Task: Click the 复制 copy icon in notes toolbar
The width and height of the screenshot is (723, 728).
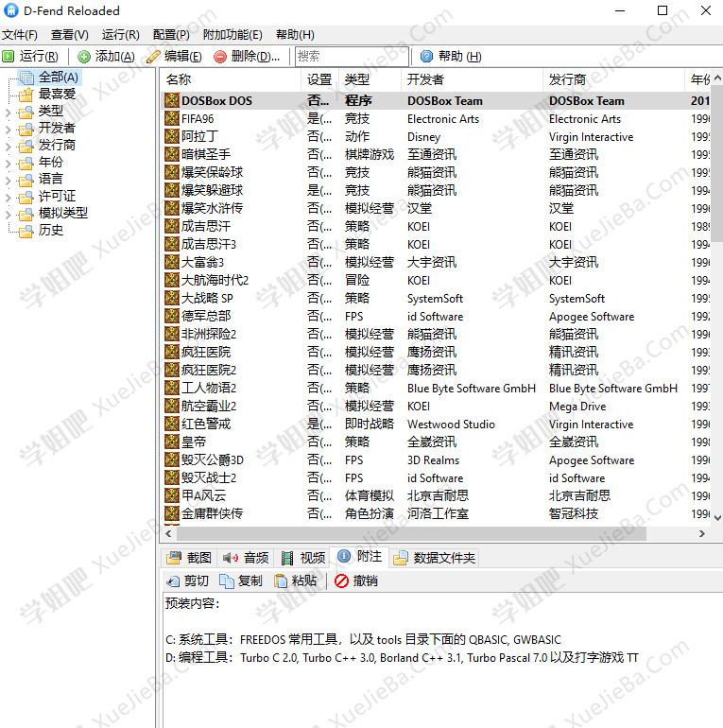Action: (x=227, y=581)
